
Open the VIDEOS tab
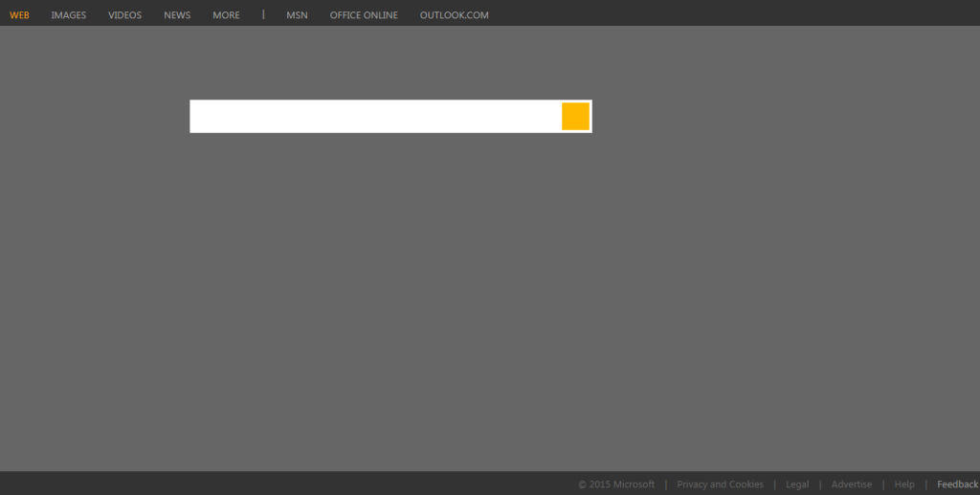pyautogui.click(x=125, y=15)
